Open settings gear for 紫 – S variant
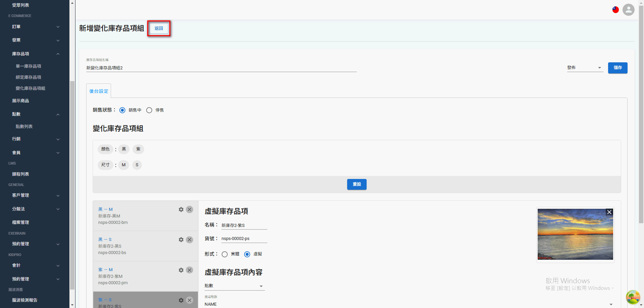Screen dimensions: 644x308 (x=181, y=300)
